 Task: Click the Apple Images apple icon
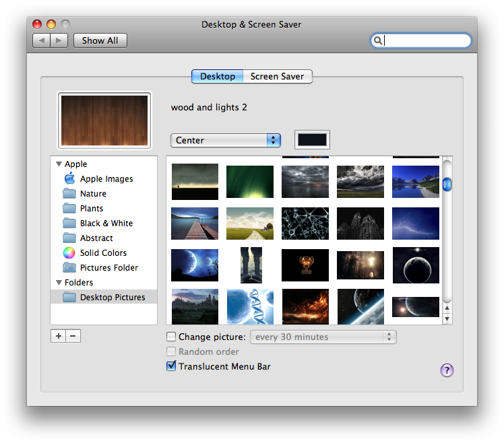pos(69,178)
